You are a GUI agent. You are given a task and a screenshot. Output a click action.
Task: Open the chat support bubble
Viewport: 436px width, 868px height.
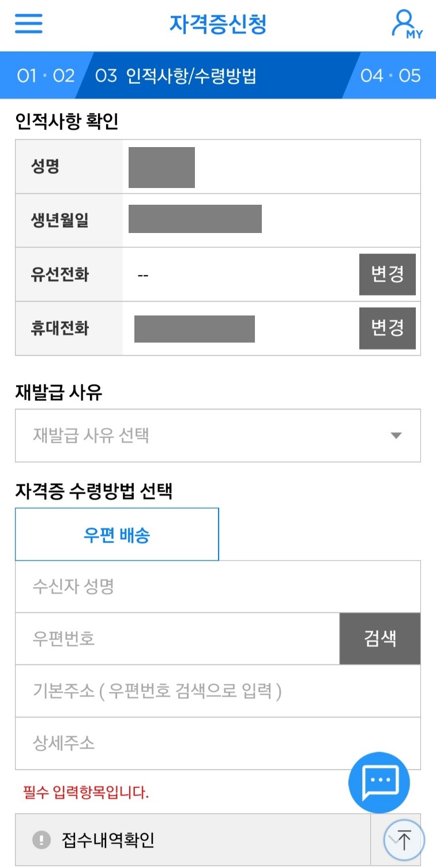coord(379,783)
